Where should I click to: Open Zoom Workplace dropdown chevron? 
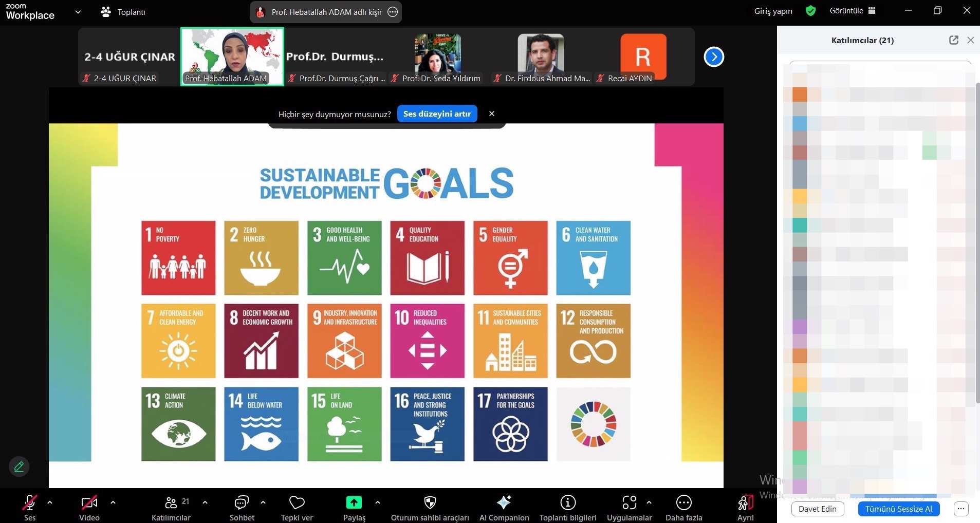(x=78, y=11)
